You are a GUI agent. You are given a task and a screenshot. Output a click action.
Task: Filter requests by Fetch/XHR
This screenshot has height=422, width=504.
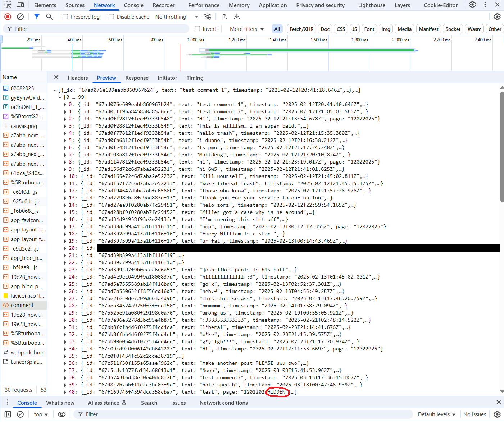pos(301,29)
